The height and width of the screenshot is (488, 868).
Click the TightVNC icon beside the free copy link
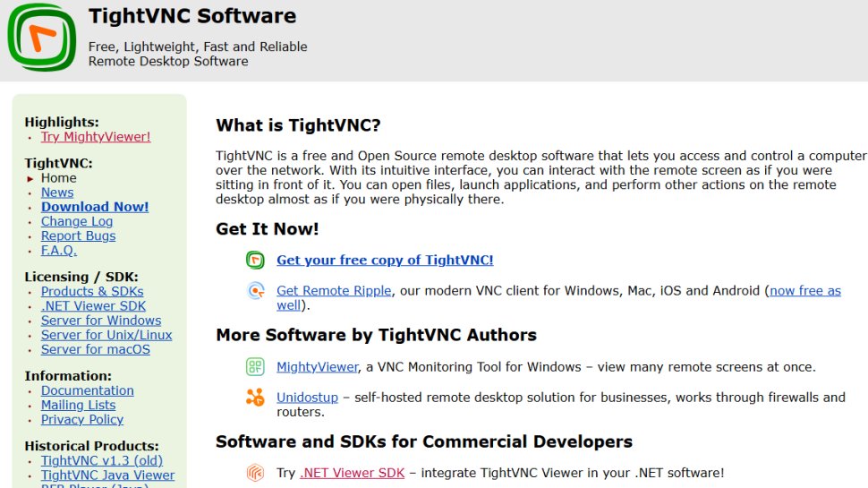pyautogui.click(x=255, y=260)
